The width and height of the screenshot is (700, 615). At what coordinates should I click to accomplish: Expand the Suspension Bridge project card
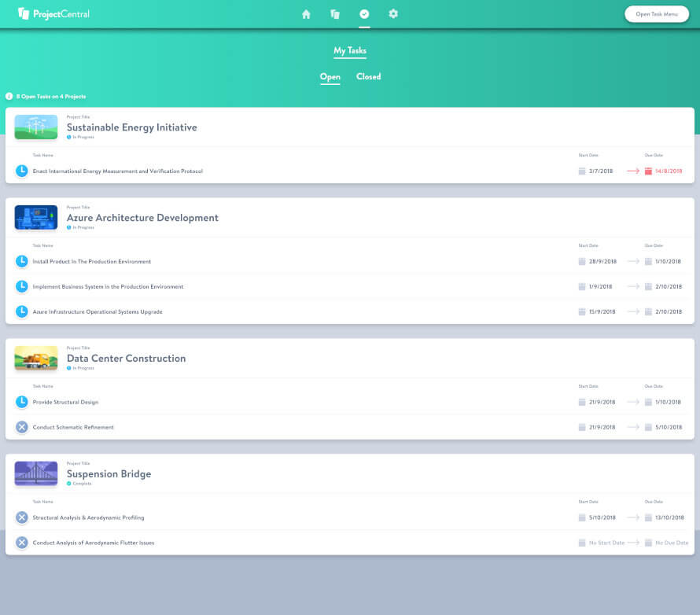(x=109, y=473)
